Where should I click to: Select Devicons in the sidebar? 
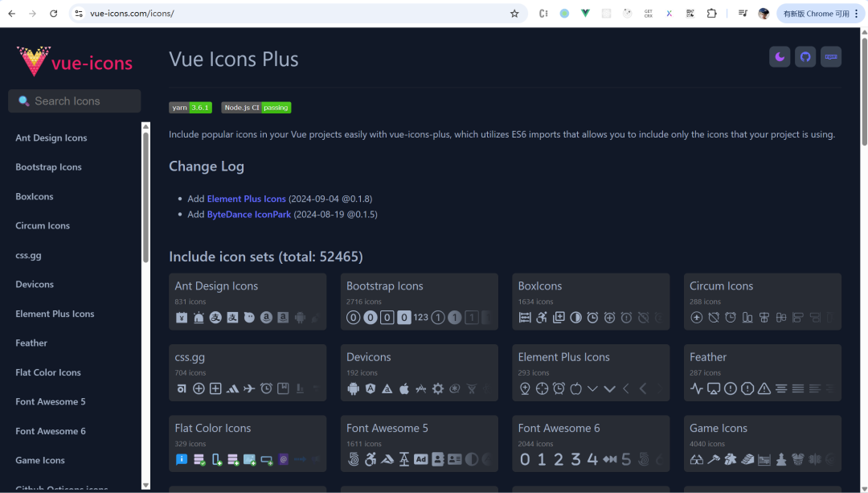pos(35,284)
